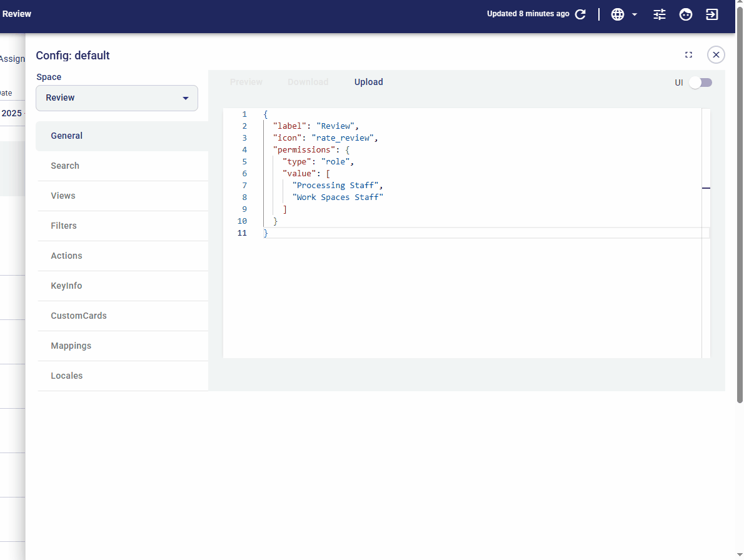Open the globe language selector
The image size is (744, 560).
coord(617,14)
